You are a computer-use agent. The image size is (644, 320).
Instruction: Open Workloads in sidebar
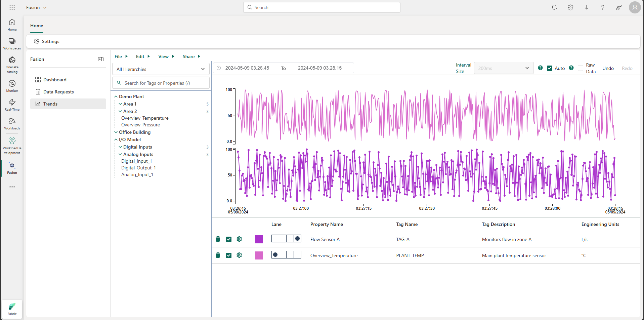pos(12,124)
